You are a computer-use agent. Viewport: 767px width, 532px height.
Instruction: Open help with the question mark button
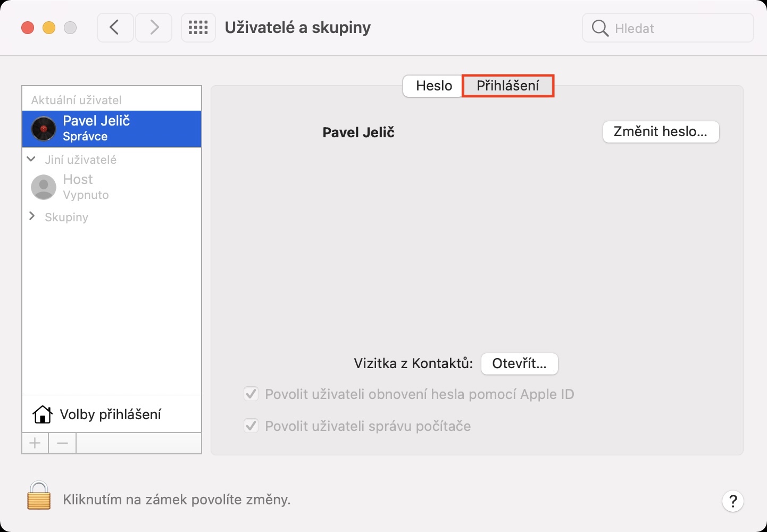tap(732, 501)
